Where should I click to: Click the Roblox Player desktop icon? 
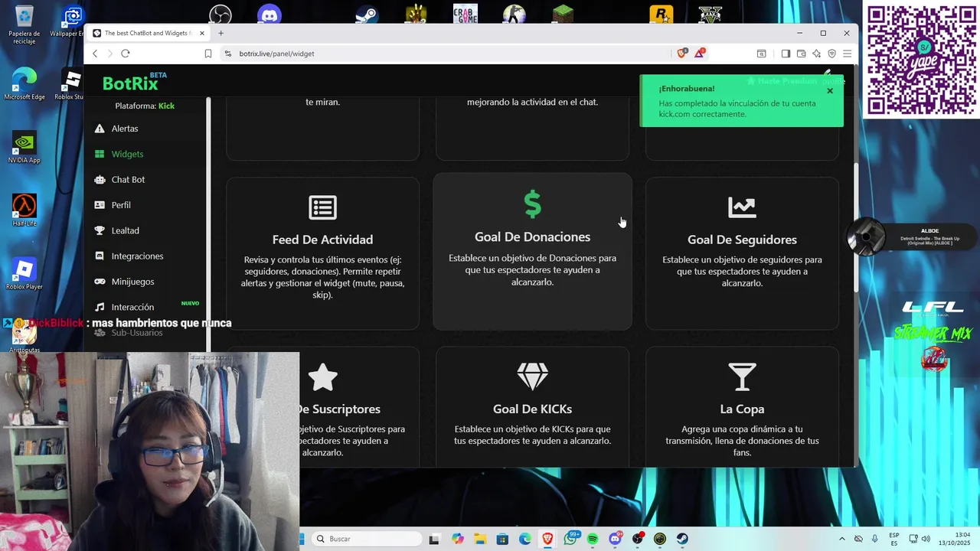(24, 274)
